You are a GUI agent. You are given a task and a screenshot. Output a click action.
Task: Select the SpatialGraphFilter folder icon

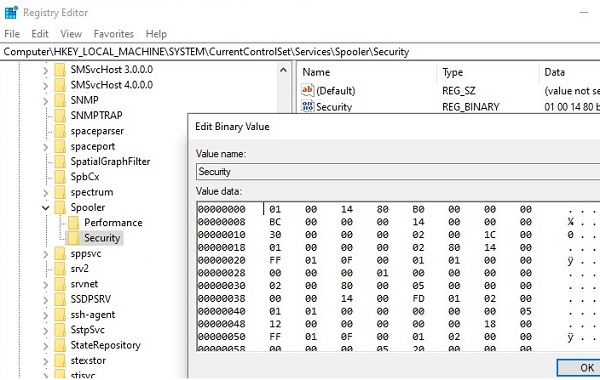pos(60,161)
